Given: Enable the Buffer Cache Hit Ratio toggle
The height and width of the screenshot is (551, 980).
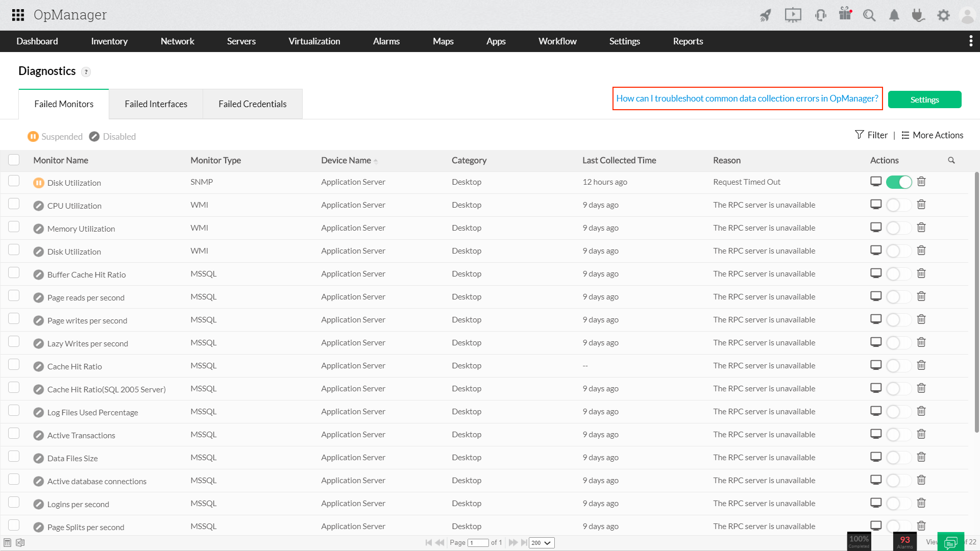Looking at the screenshot, I should [899, 274].
